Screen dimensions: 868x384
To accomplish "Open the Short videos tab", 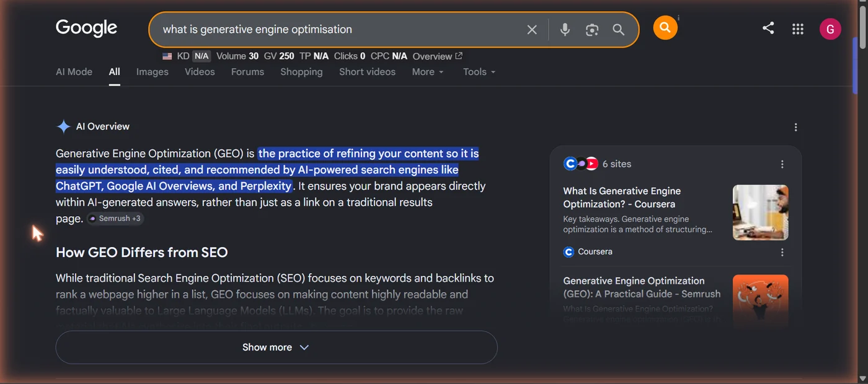I will click(367, 72).
